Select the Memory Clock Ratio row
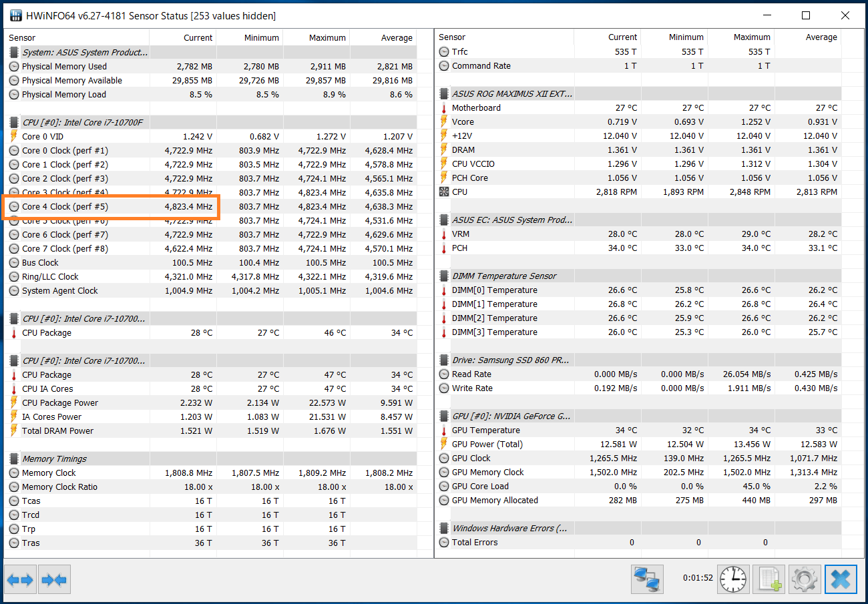This screenshot has width=868, height=604. [211, 487]
